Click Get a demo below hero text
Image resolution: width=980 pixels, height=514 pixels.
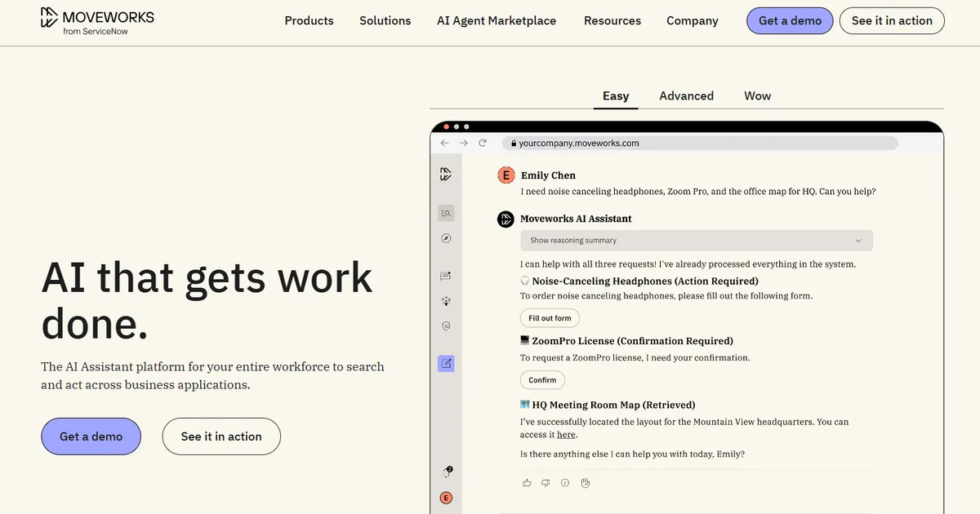(91, 436)
